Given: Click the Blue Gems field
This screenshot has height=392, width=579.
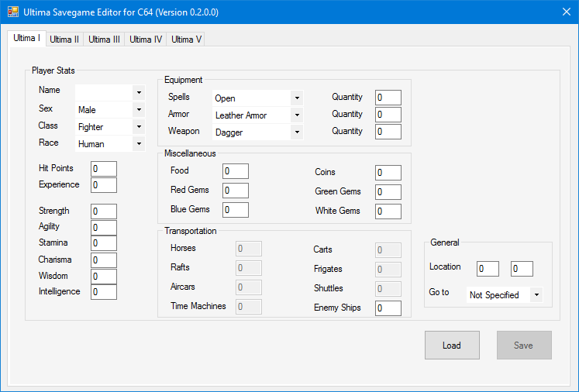Looking at the screenshot, I should 236,210.
